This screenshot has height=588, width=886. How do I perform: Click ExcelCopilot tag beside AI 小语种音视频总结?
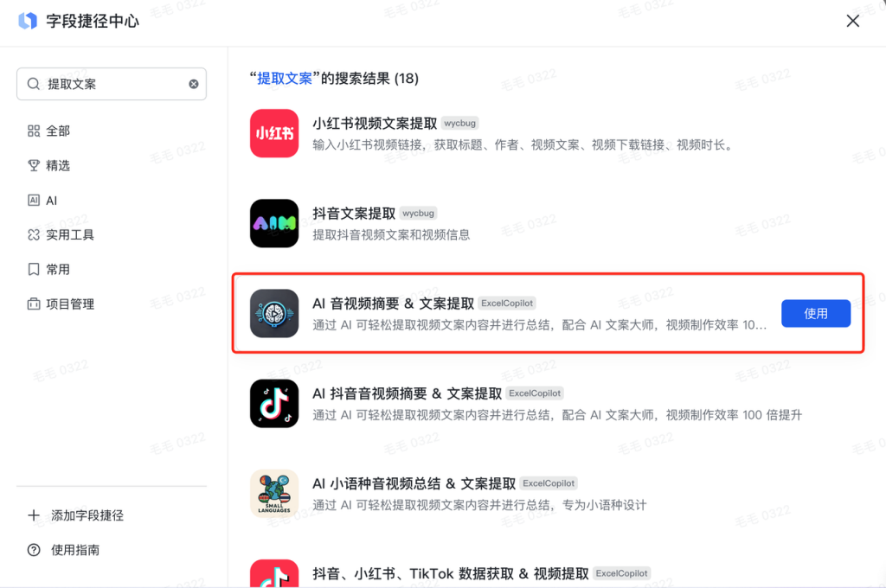549,483
